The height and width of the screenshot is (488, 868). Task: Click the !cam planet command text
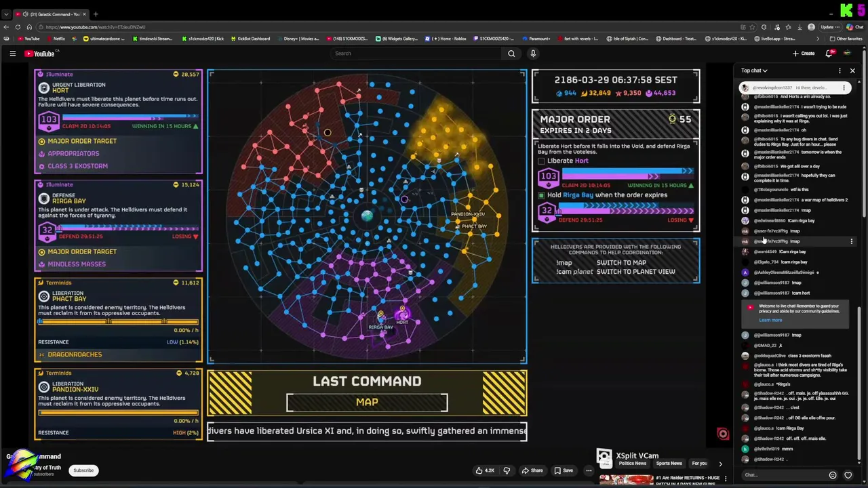coord(574,272)
